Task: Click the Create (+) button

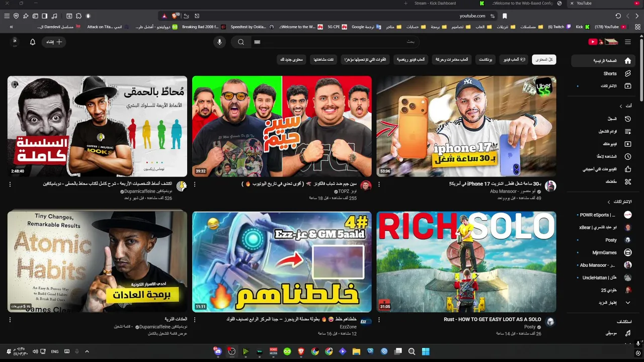Action: point(54,42)
